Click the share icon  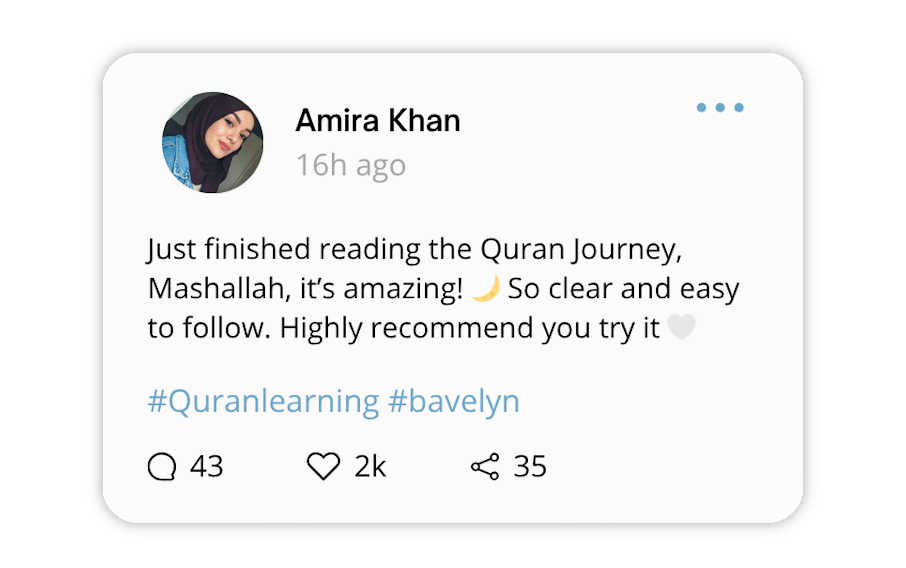click(484, 467)
